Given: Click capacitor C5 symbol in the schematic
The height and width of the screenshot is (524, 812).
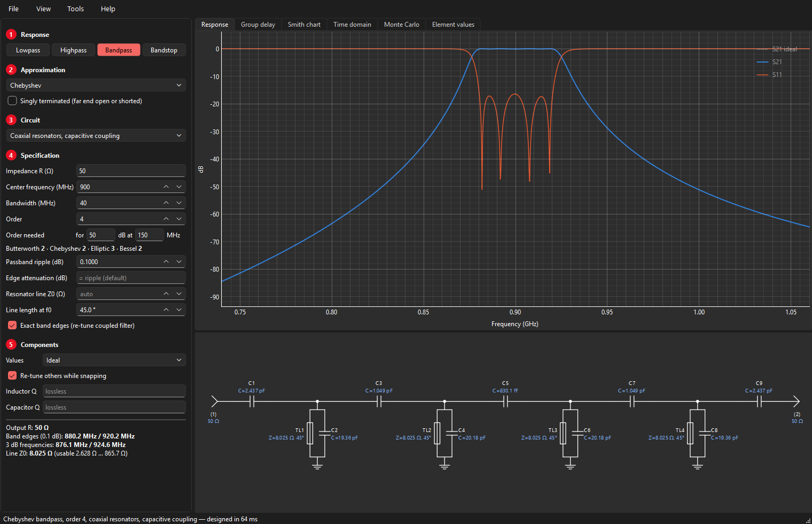Looking at the screenshot, I should pos(505,401).
